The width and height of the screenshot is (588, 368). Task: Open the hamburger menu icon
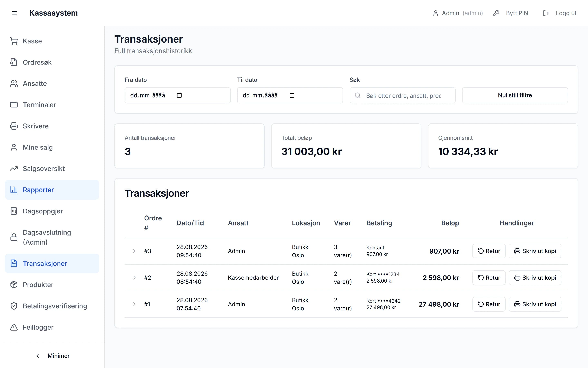(x=14, y=13)
